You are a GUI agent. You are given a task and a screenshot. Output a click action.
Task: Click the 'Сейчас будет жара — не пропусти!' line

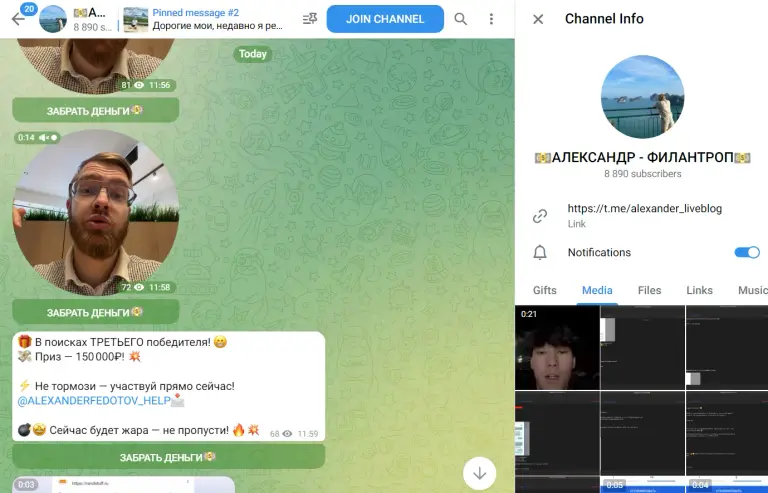tap(139, 430)
